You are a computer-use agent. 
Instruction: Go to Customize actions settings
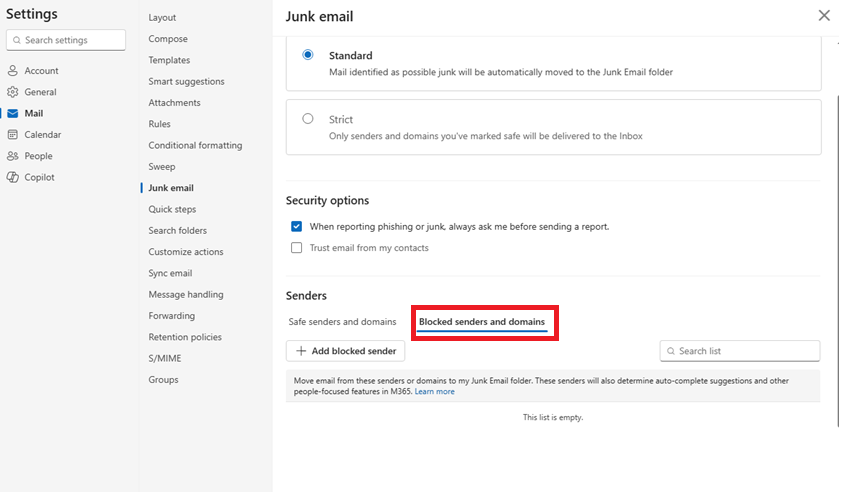(x=186, y=251)
